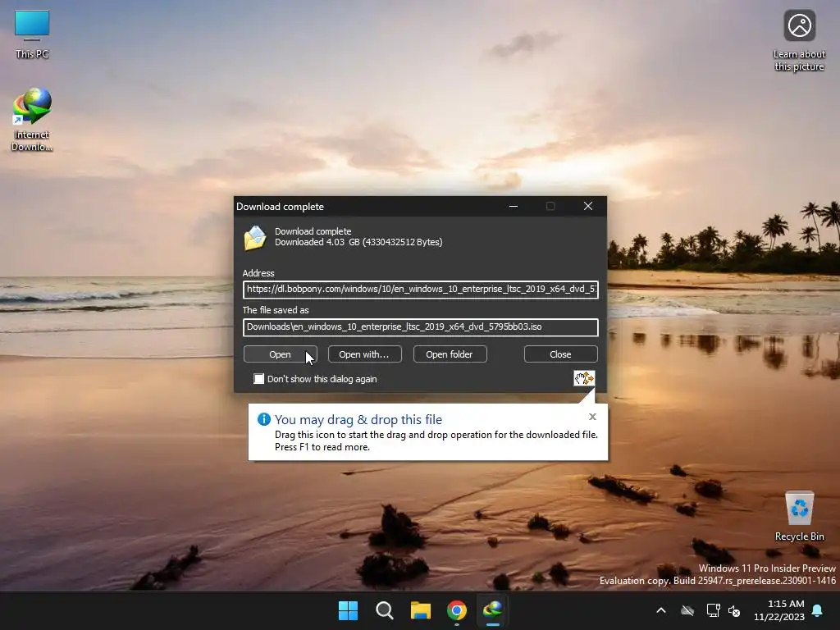Screen dimensions: 840x630
Task: Click the Open button
Action: [x=281, y=354]
